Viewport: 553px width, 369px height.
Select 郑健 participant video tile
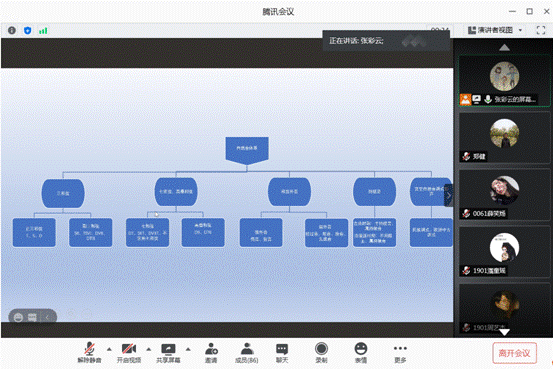(x=504, y=138)
